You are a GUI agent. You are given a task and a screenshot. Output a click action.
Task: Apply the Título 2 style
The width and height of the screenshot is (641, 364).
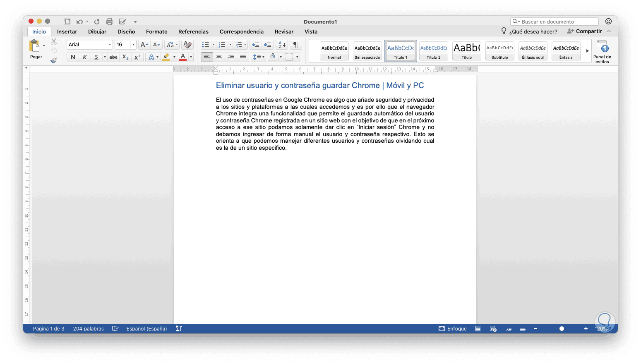pos(434,51)
